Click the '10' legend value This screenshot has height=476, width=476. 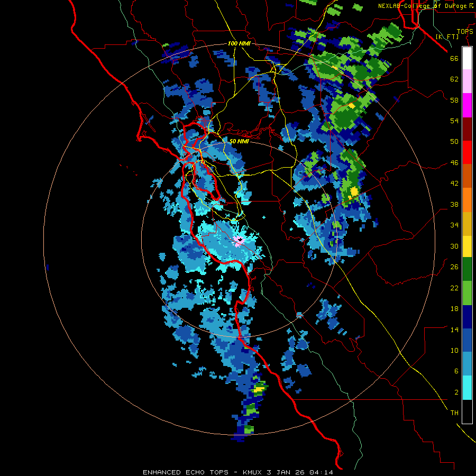tap(454, 351)
